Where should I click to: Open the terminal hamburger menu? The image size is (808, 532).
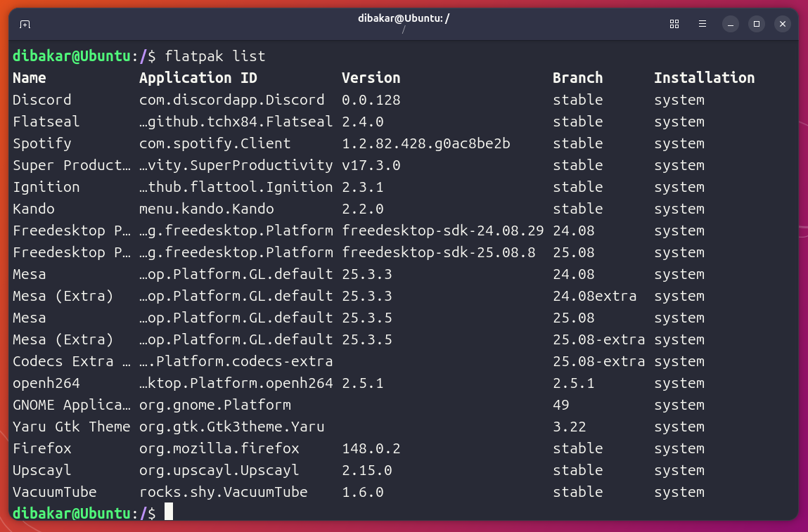coord(702,24)
